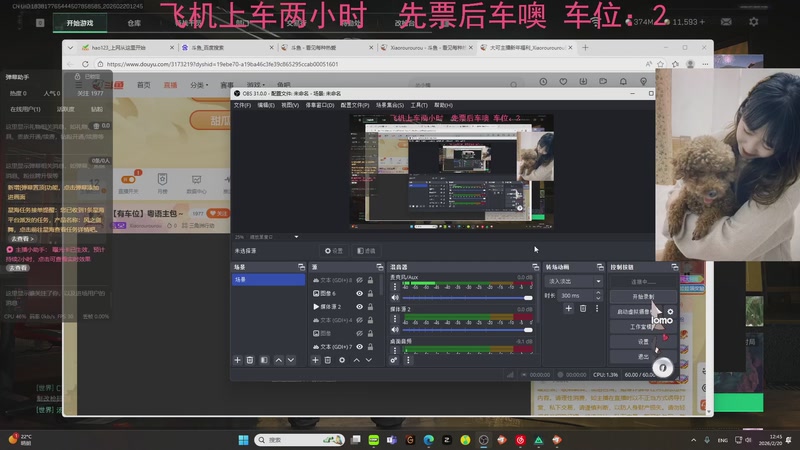
Task: Open 首页 link on Douyu page
Action: (x=144, y=85)
